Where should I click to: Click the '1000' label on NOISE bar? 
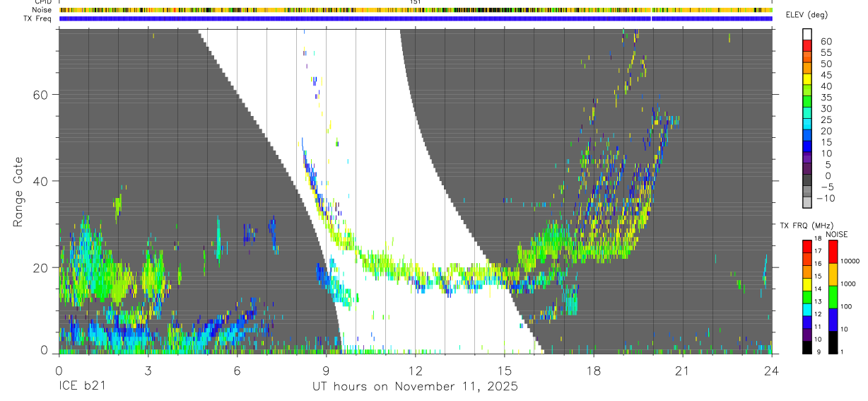pyautogui.click(x=848, y=284)
